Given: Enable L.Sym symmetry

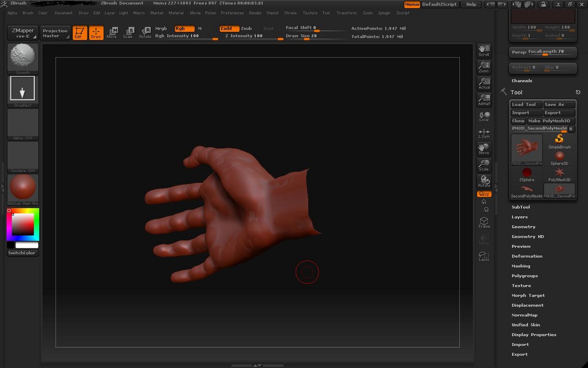Looking at the screenshot, I should [484, 132].
